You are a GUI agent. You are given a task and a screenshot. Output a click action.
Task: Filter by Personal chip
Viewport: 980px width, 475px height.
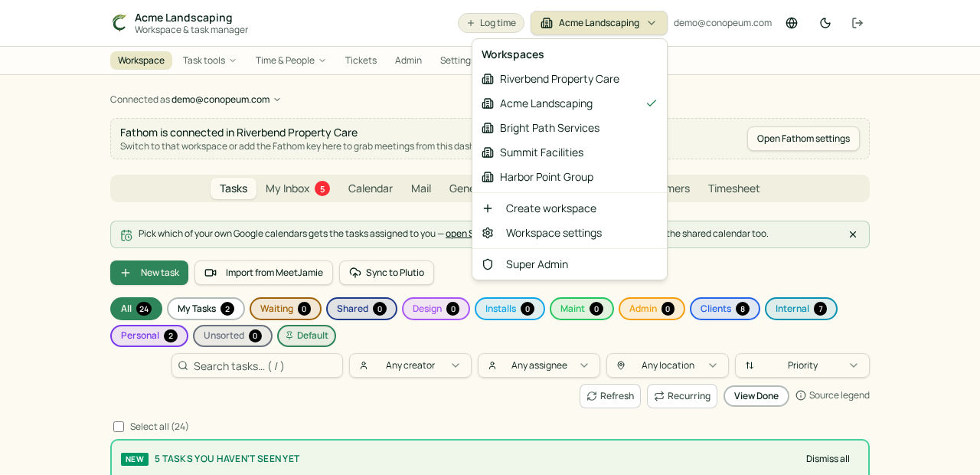[x=149, y=336]
